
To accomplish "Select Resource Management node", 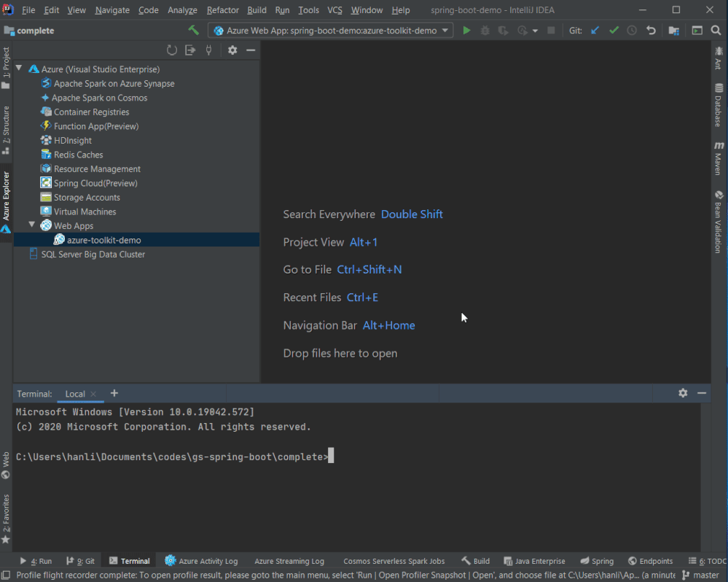I will pyautogui.click(x=97, y=169).
